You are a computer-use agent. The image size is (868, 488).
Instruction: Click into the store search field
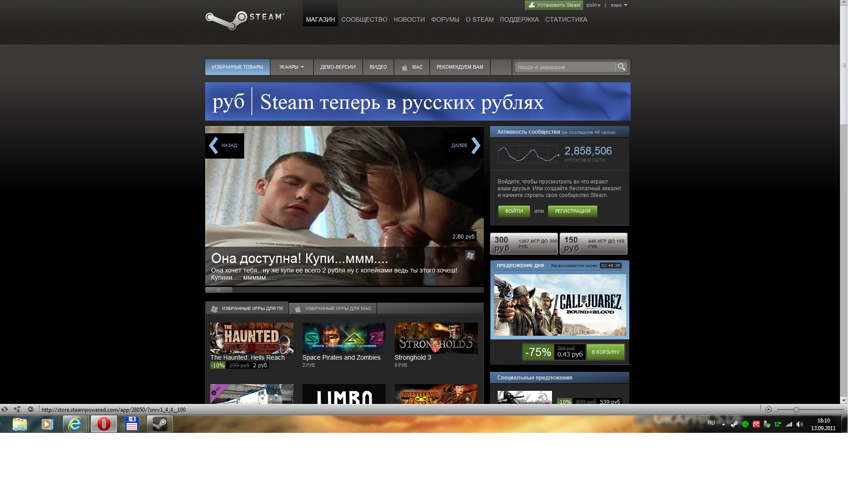tap(564, 67)
